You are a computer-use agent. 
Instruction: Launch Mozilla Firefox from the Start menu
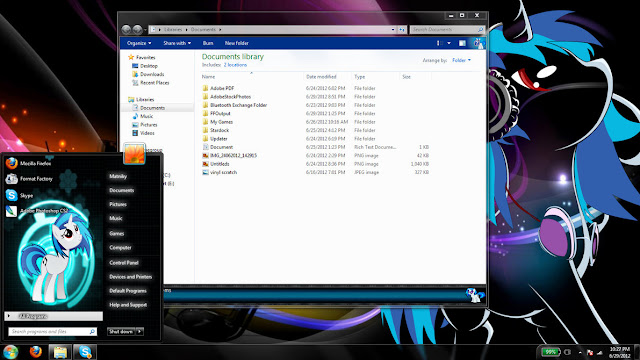(x=29, y=163)
